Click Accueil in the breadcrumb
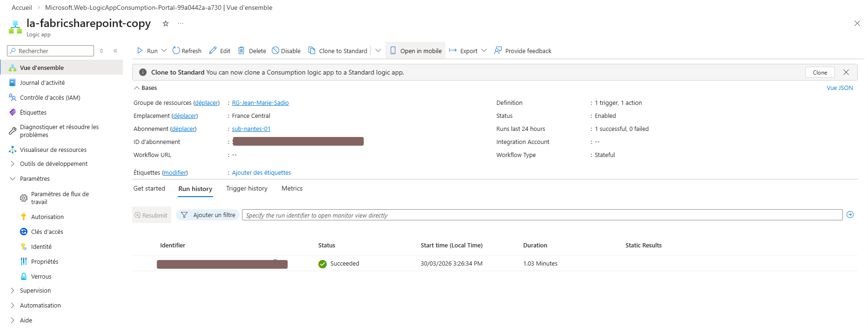Screen dimensions: 868x328 (x=22, y=7)
